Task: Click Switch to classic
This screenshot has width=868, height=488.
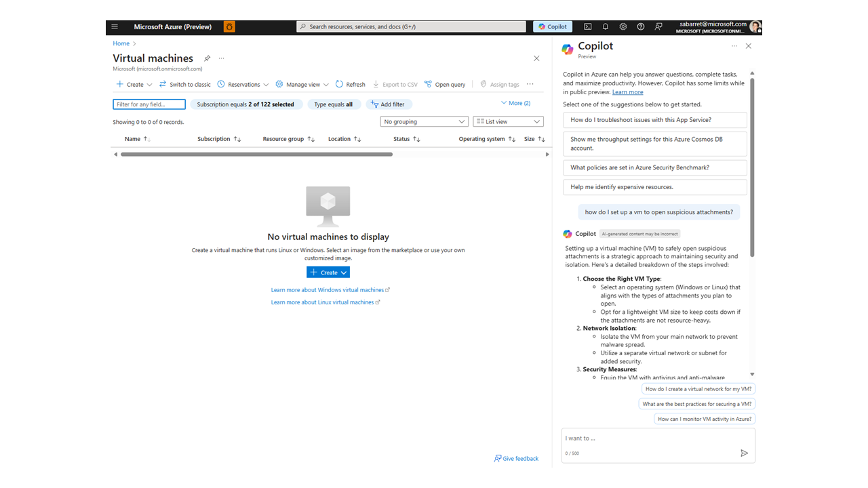Action: coord(185,84)
